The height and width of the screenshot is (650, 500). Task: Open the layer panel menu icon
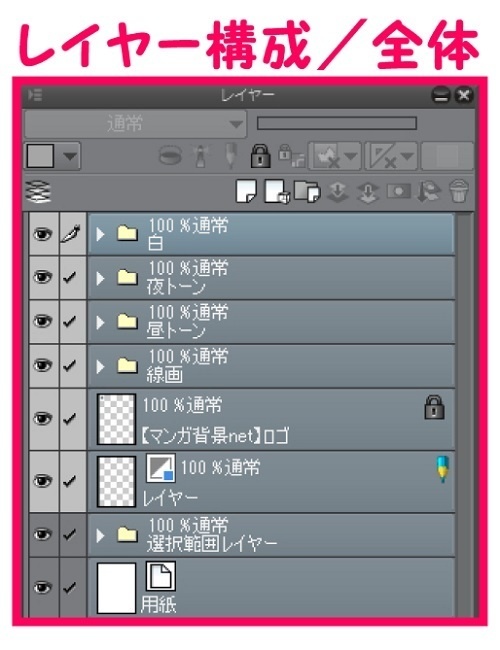[35, 95]
